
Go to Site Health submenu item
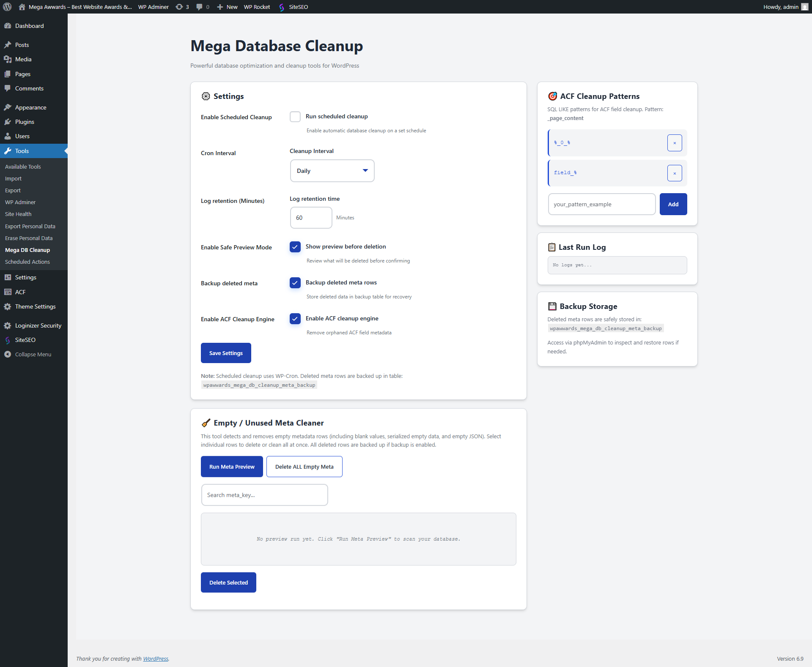point(18,214)
